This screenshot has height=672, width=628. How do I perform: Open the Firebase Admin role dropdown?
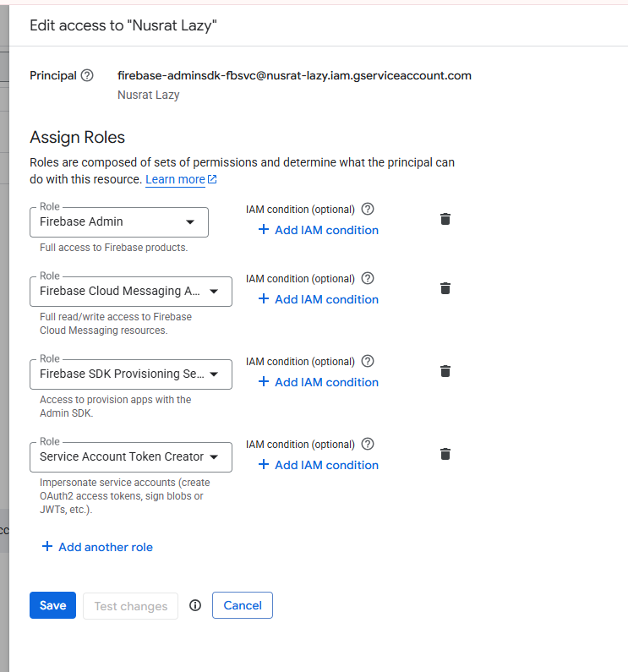click(x=119, y=222)
